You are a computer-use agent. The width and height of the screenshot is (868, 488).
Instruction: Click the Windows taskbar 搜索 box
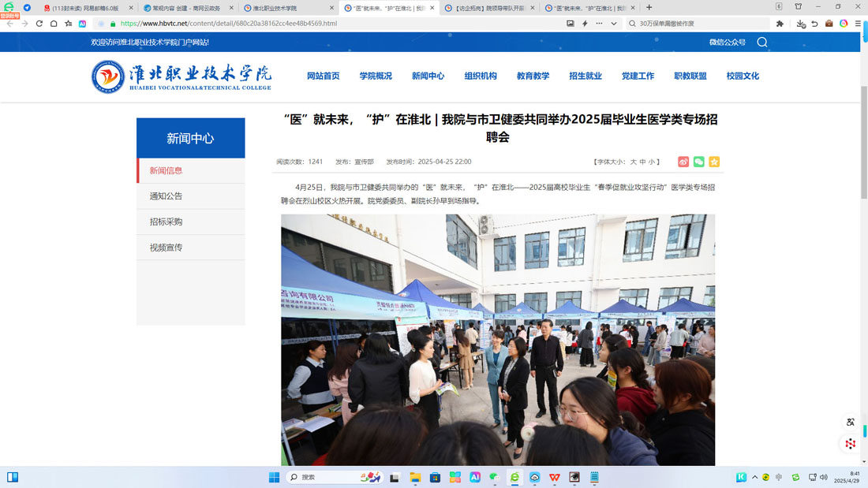(335, 477)
